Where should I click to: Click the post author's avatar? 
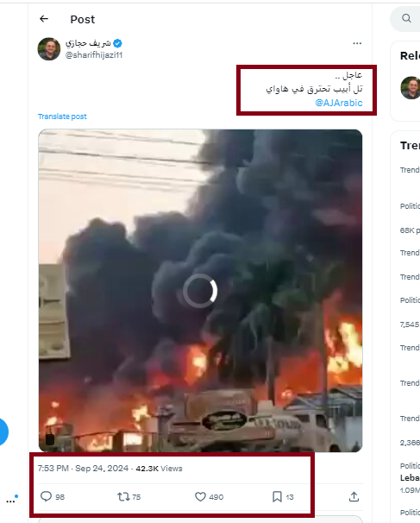pos(49,48)
